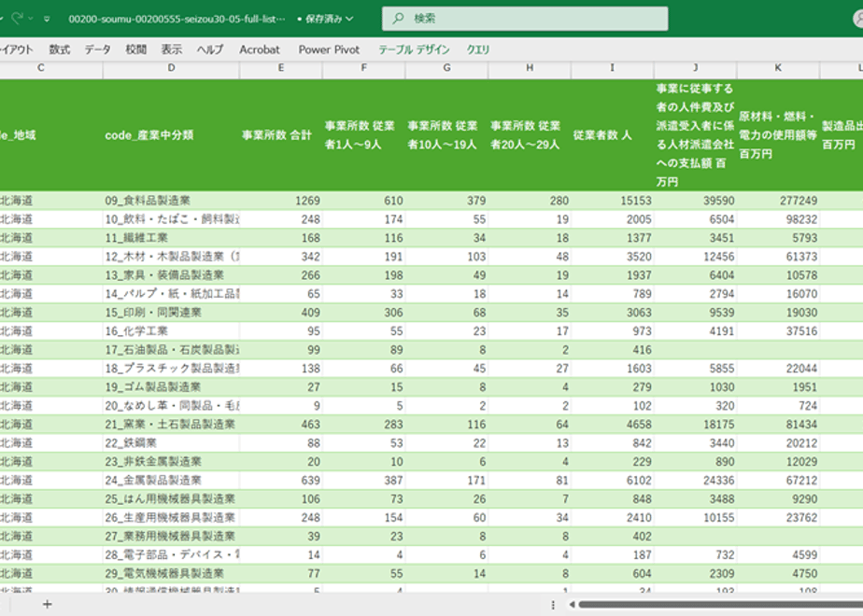Select the cell 22_鉄鋼業
Screen dimensions: 863x616
pyautogui.click(x=171, y=443)
